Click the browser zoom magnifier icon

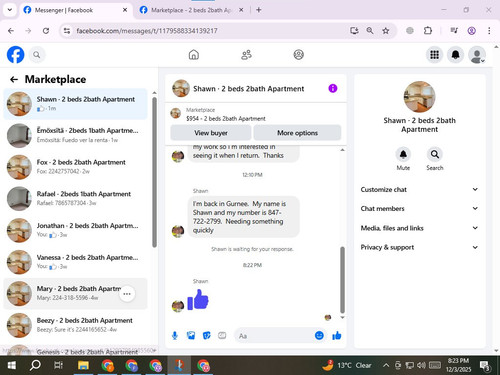tap(370, 31)
